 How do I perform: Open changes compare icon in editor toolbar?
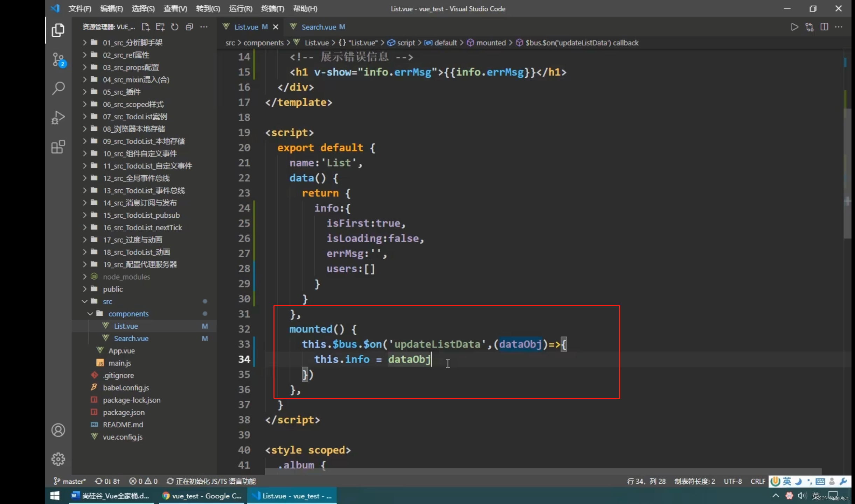(x=809, y=27)
